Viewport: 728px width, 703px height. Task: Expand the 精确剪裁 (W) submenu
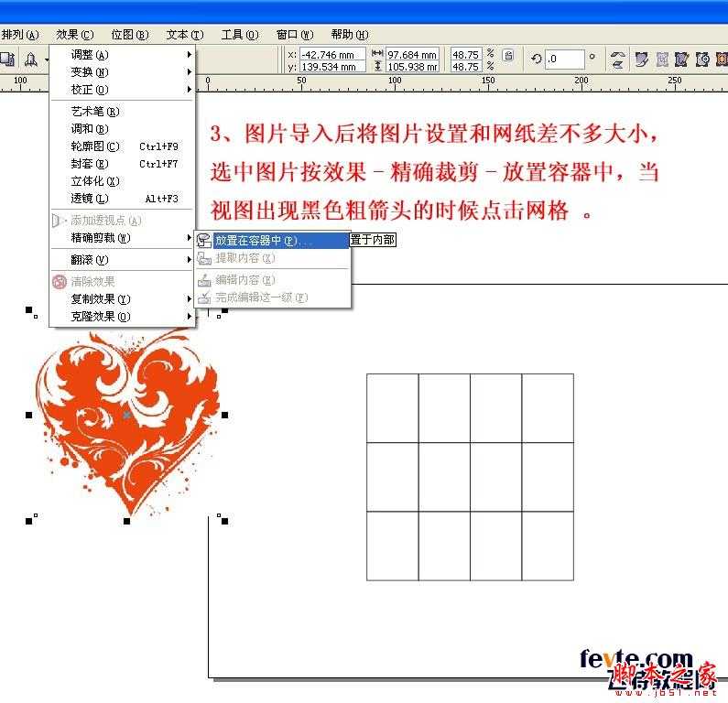pyautogui.click(x=122, y=238)
